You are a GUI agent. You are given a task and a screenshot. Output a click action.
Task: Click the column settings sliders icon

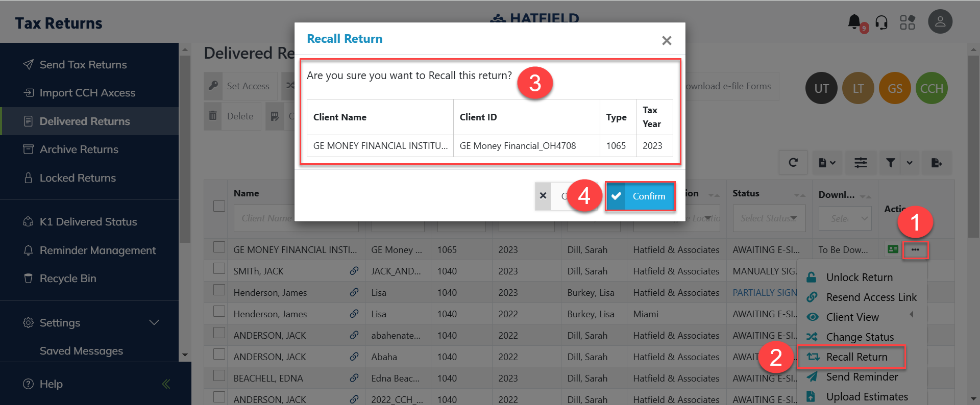[861, 163]
